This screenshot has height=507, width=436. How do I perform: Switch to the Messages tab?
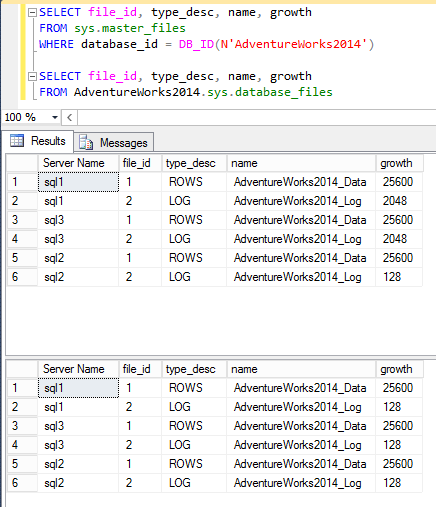click(x=114, y=143)
